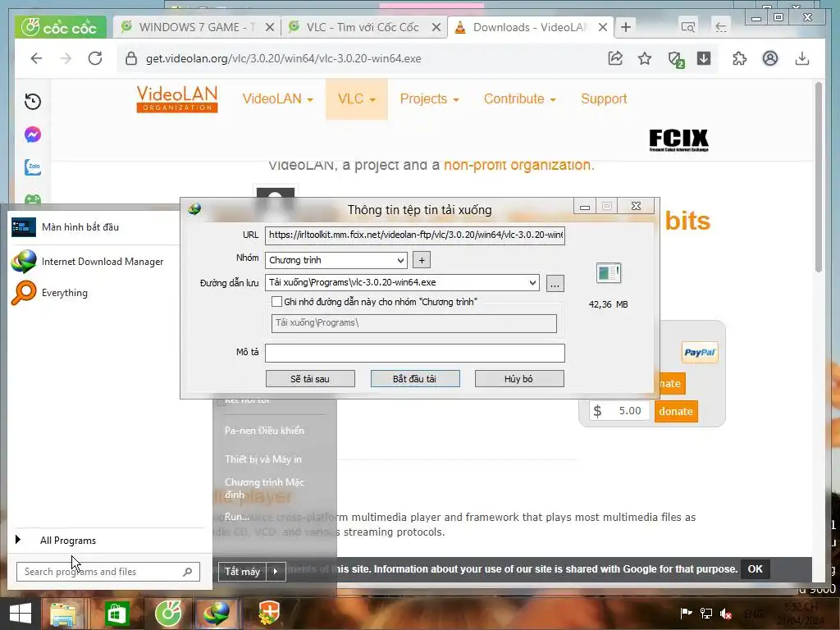Open Internet Download Manager from Start menu
The width and height of the screenshot is (840, 630).
pos(87,262)
